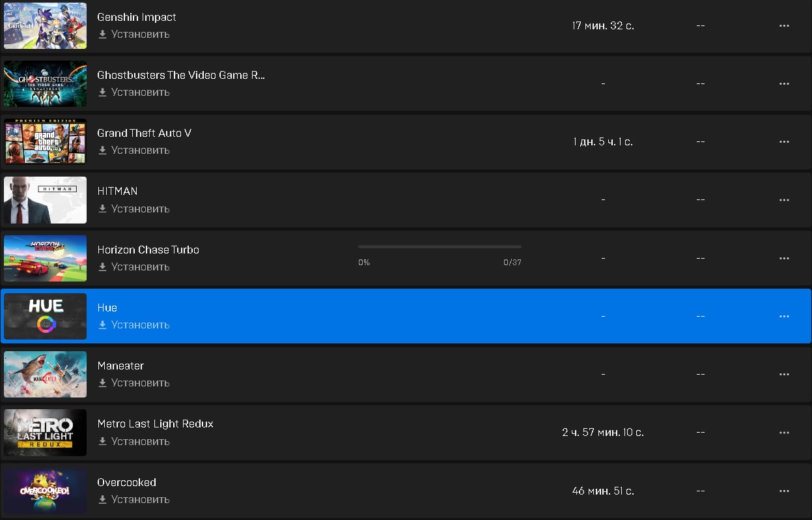Click Установить under Overcooked
The image size is (812, 520).
140,499
